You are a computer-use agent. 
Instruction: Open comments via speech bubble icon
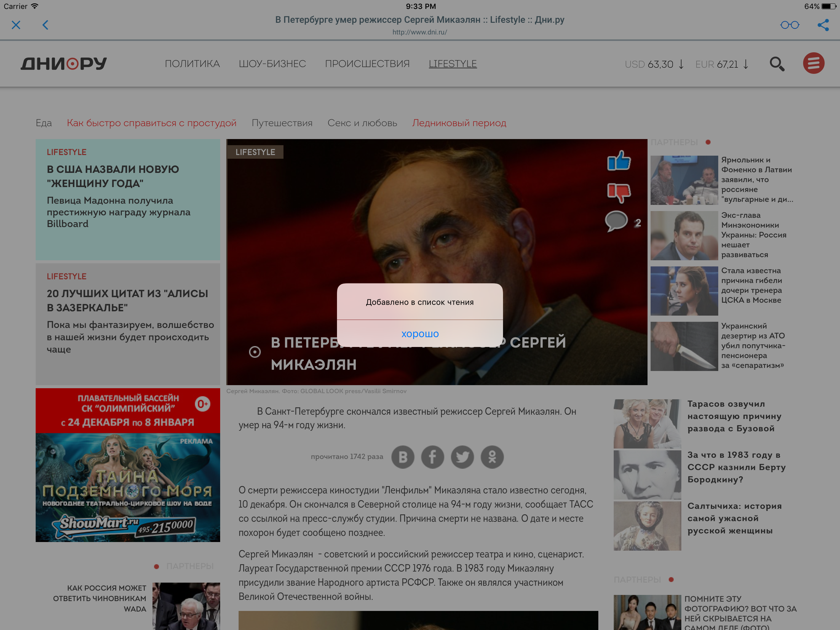616,221
